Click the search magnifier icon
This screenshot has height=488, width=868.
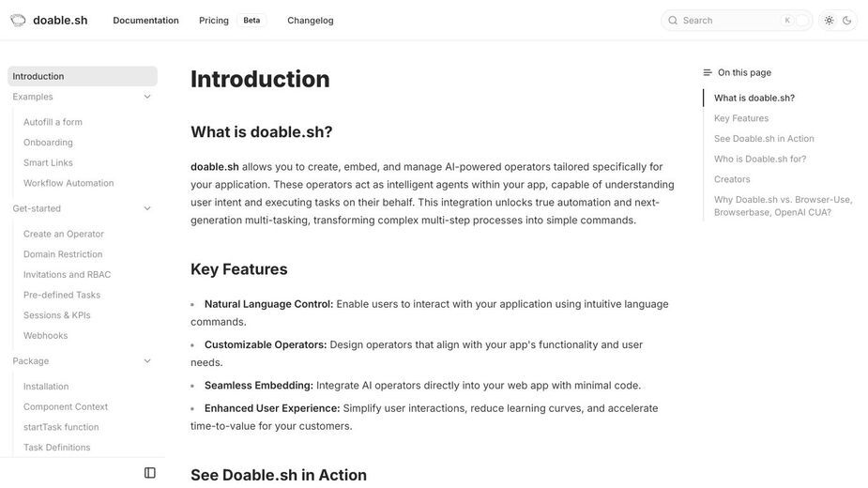673,21
